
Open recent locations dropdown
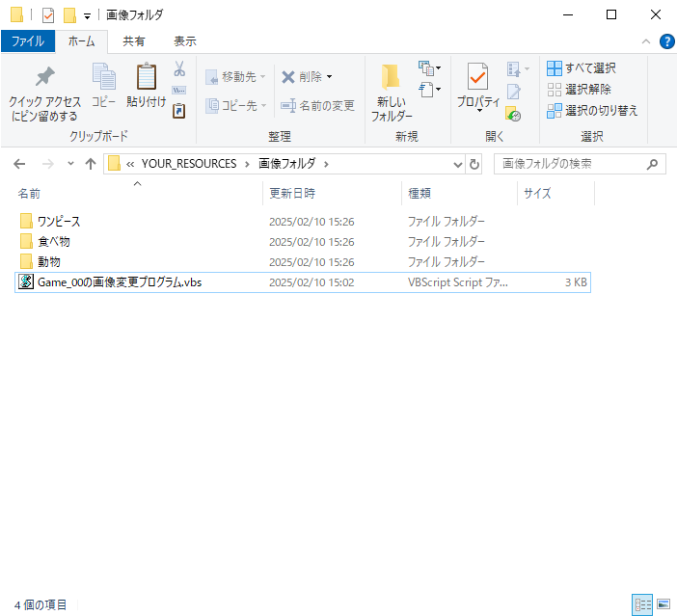[70, 164]
